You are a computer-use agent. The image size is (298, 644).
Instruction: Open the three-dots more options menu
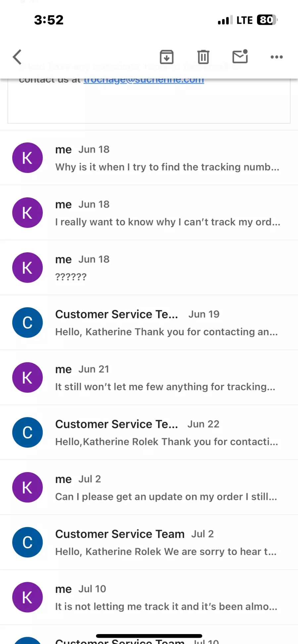click(x=277, y=57)
